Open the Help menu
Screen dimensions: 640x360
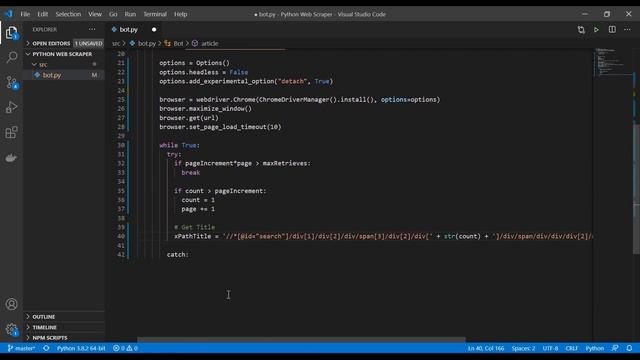(x=180, y=14)
